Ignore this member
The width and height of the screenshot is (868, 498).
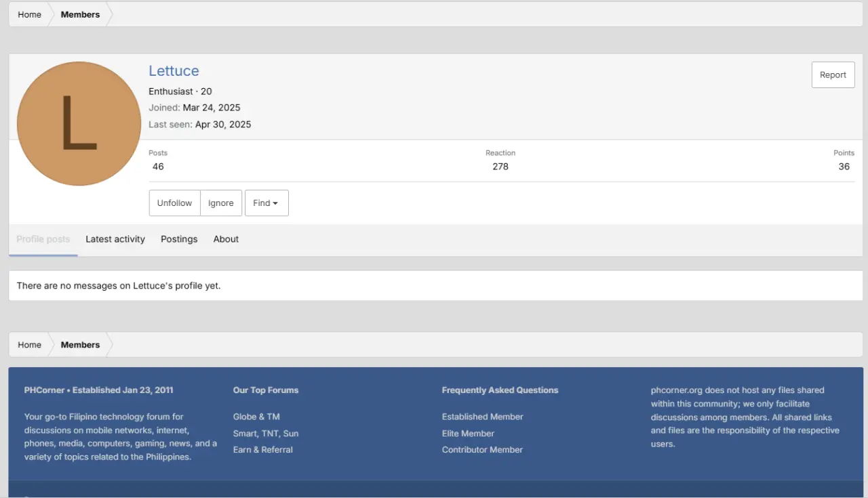(221, 203)
